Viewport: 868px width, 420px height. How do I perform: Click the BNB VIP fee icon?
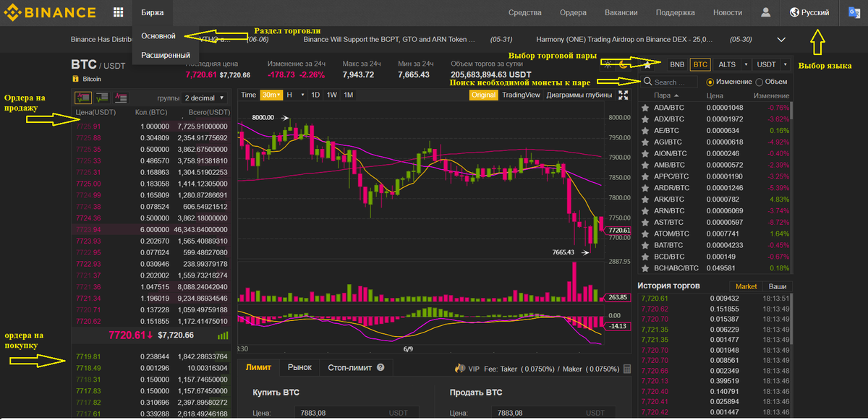pos(459,369)
